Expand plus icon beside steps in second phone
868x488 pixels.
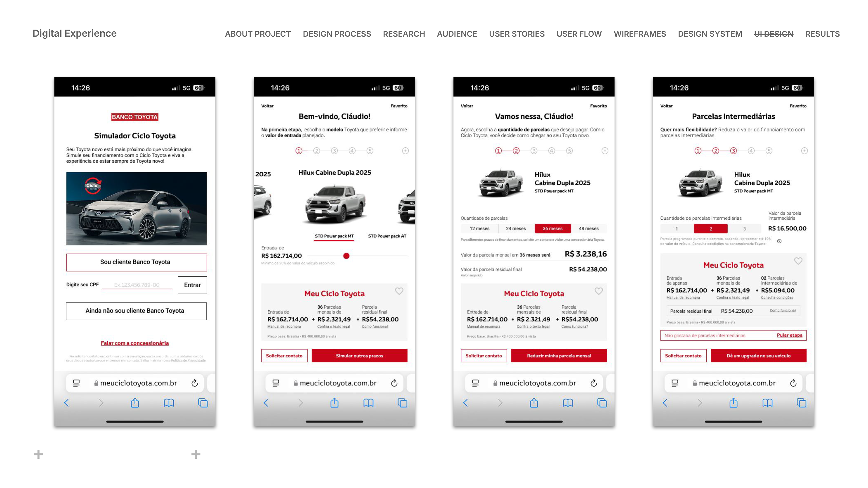pyautogui.click(x=405, y=151)
